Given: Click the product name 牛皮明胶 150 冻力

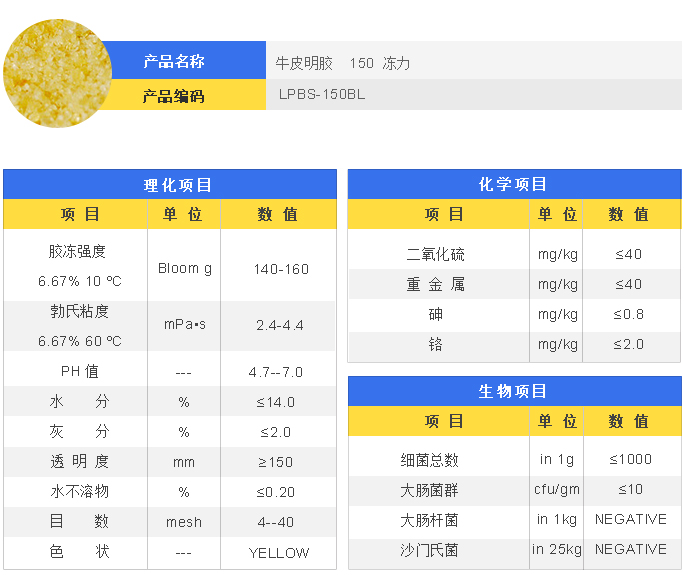Looking at the screenshot, I should pyautogui.click(x=343, y=63).
